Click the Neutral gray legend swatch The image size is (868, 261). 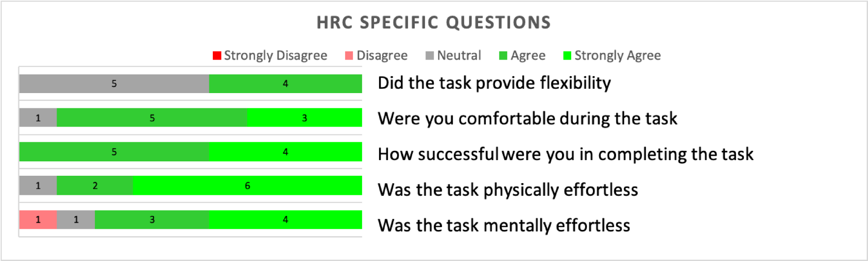(x=429, y=55)
